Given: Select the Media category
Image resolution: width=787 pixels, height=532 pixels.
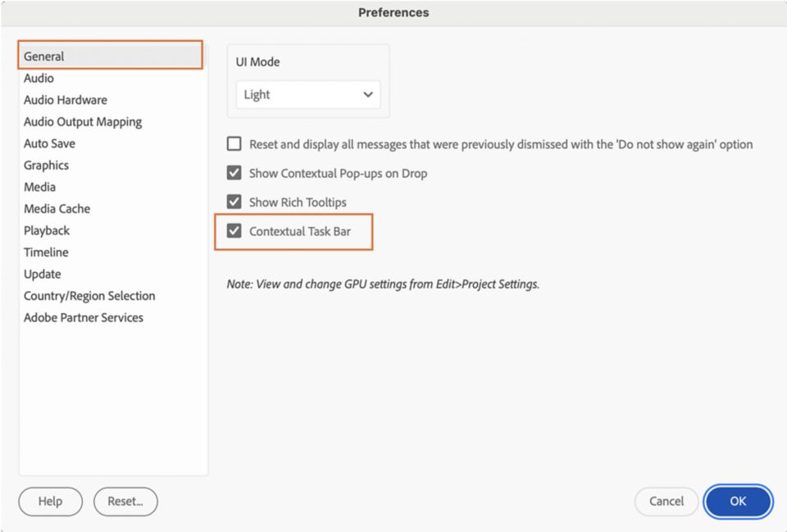Looking at the screenshot, I should point(39,187).
